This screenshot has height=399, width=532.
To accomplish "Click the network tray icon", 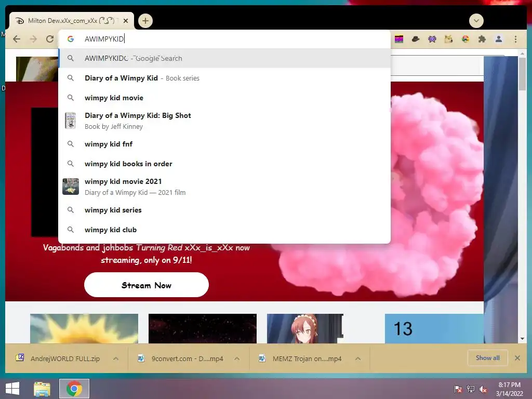I will tap(471, 389).
